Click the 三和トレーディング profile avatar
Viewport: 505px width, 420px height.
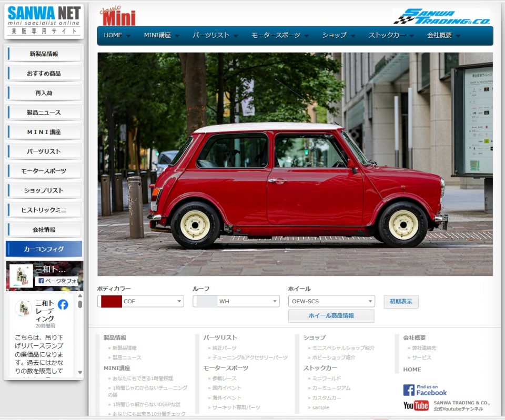click(x=23, y=308)
